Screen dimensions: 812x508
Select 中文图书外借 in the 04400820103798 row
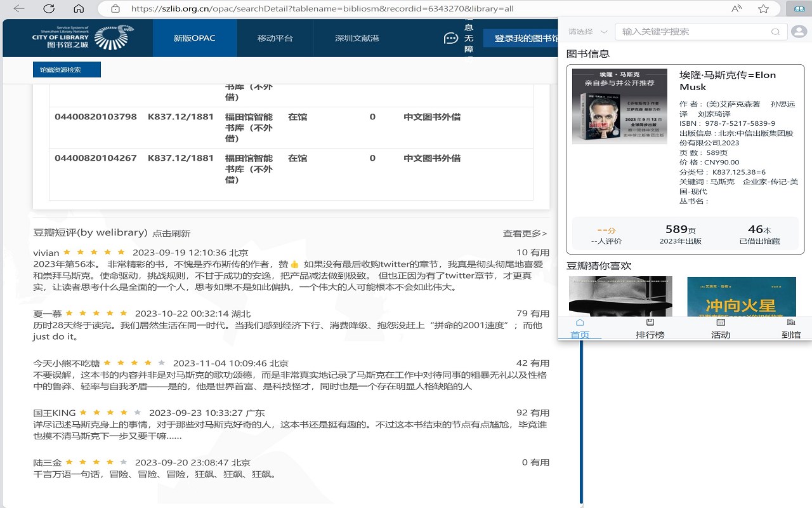click(x=432, y=117)
